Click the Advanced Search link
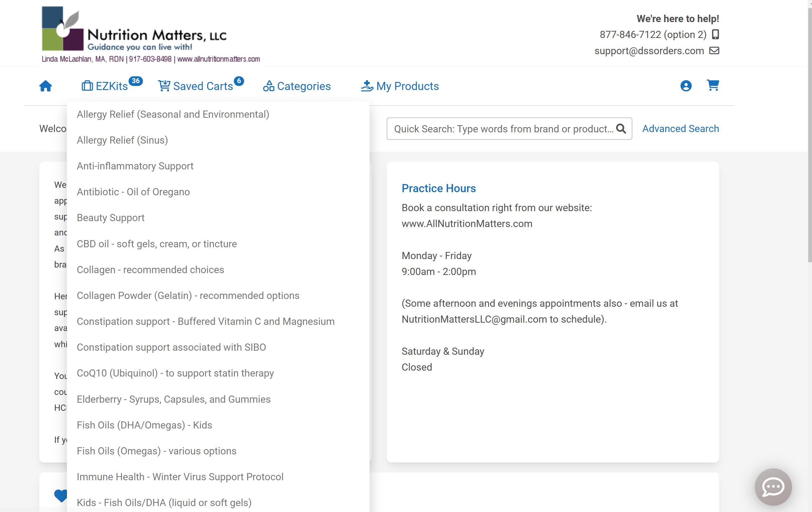 point(680,129)
